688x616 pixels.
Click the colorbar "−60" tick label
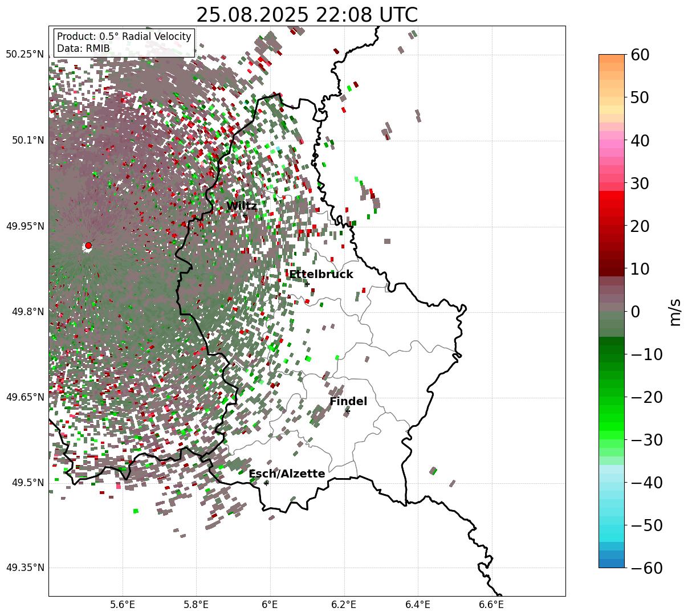[646, 568]
